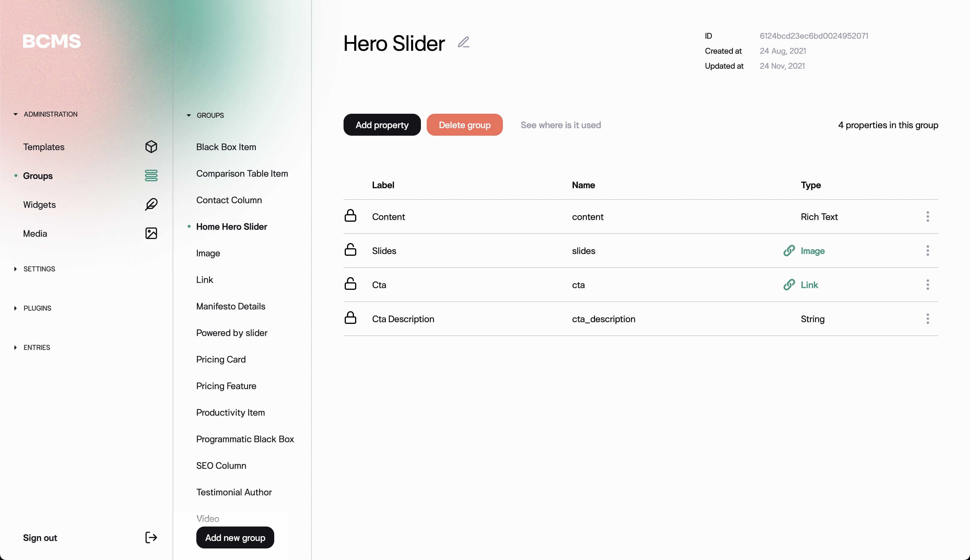Open three-dot menu for Cta Description row

click(927, 318)
